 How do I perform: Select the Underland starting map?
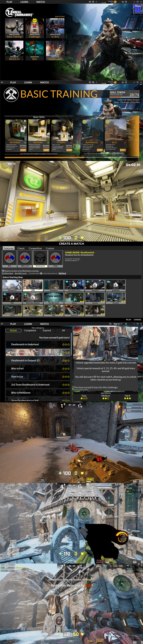pos(54,286)
